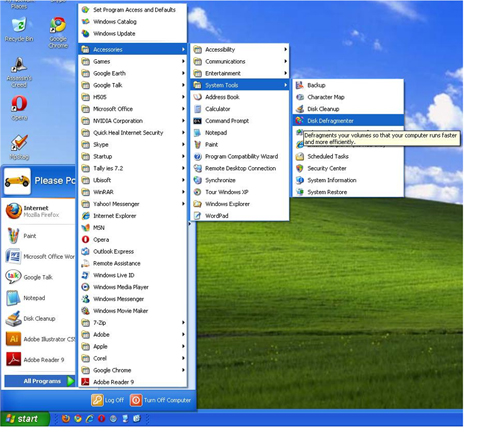Click the Command Prompt icon

(198, 121)
